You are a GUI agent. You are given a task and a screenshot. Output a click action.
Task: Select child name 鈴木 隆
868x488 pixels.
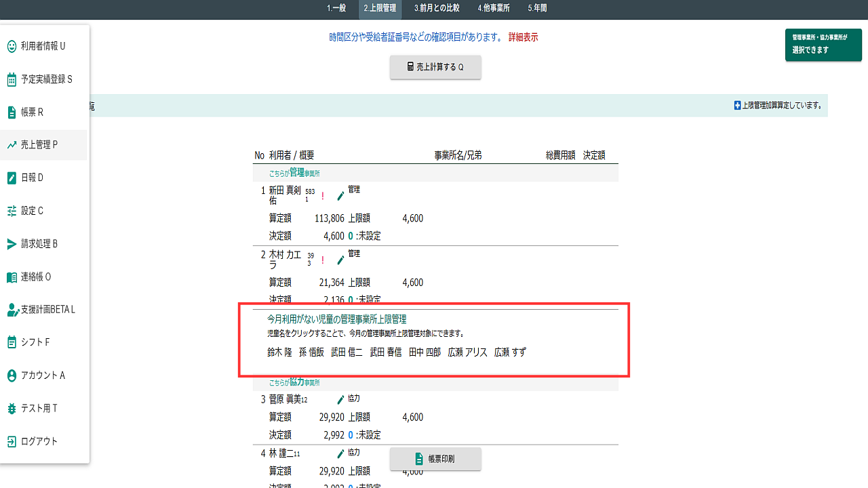click(279, 352)
